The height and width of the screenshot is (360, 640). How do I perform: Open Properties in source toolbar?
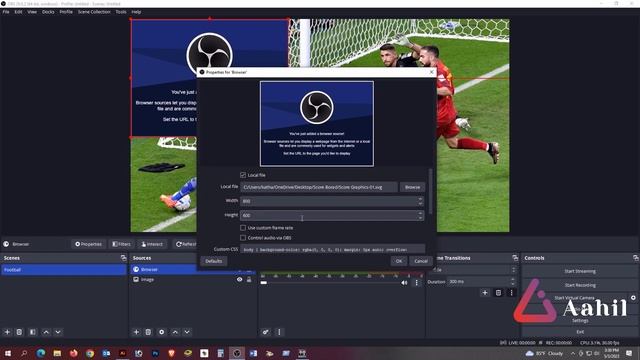pyautogui.click(x=88, y=244)
